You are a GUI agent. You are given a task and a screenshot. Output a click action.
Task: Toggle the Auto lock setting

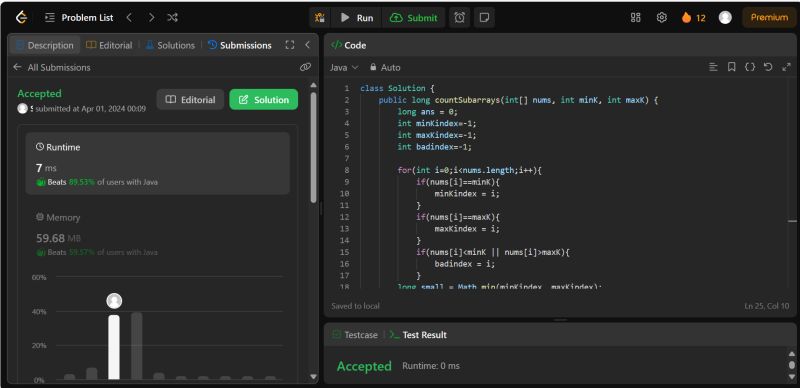click(385, 67)
